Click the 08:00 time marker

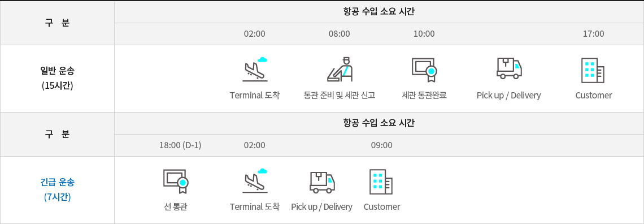(340, 34)
